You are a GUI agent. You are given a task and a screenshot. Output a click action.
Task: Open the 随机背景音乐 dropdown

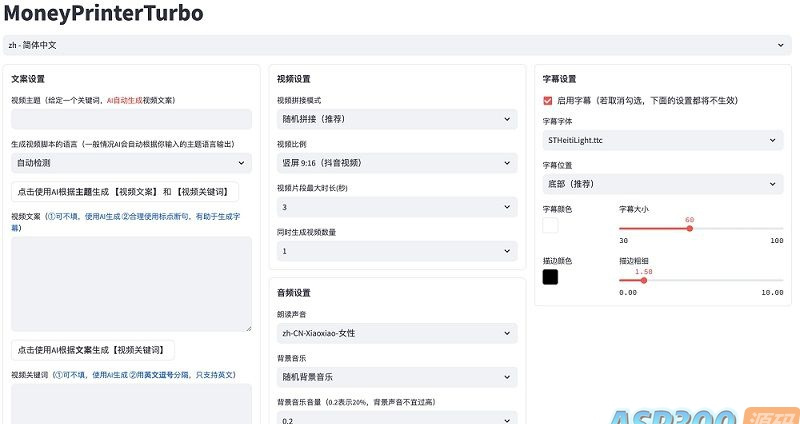pyautogui.click(x=397, y=377)
